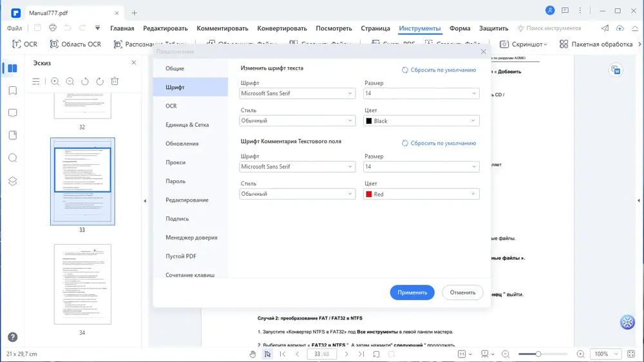This screenshot has width=644, height=362.
Task: Open Пакетная обработка batch processing
Action: [x=596, y=44]
